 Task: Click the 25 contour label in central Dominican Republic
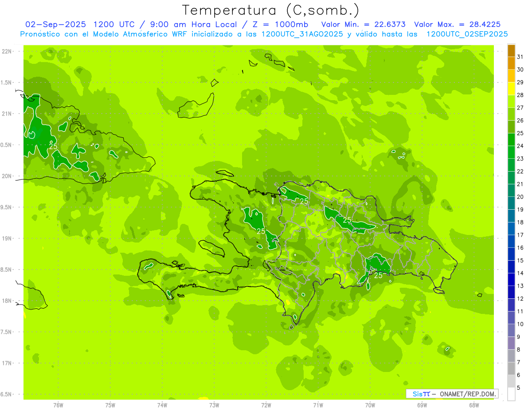coord(347,220)
